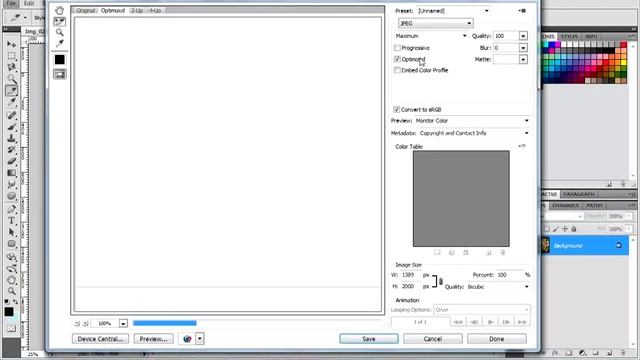Select the Clone Stamp tool
640x360 pixels.
pos(11,138)
